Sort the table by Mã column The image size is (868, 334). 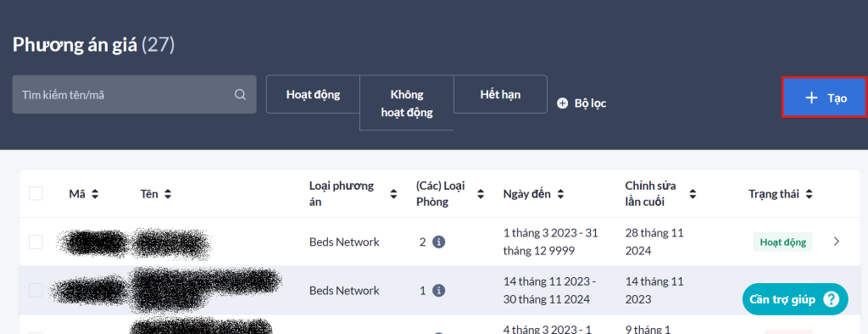(95, 194)
